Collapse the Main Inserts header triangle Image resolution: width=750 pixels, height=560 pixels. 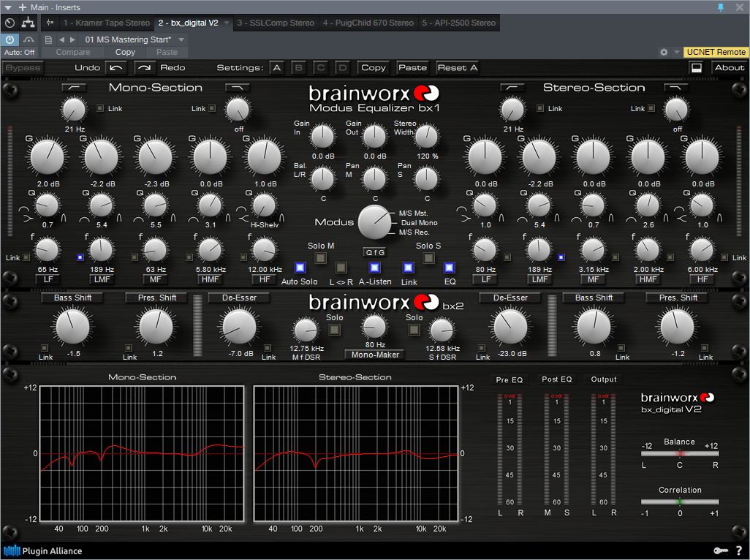click(7, 7)
